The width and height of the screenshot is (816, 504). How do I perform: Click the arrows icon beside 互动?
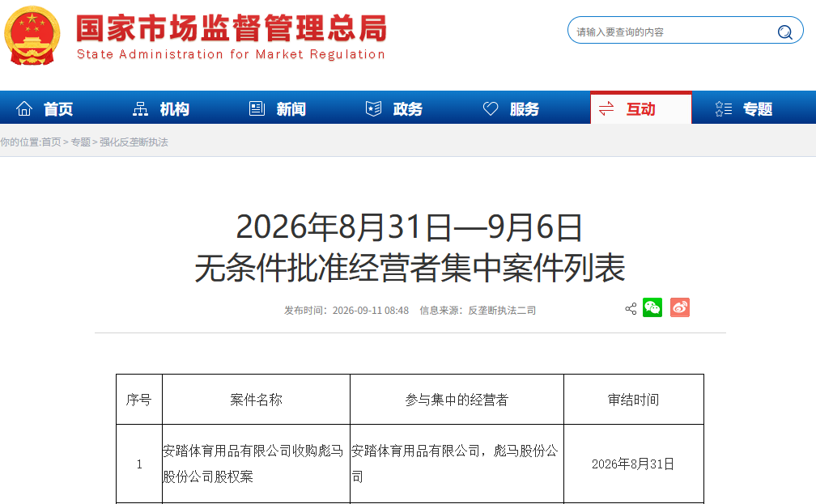click(x=606, y=108)
